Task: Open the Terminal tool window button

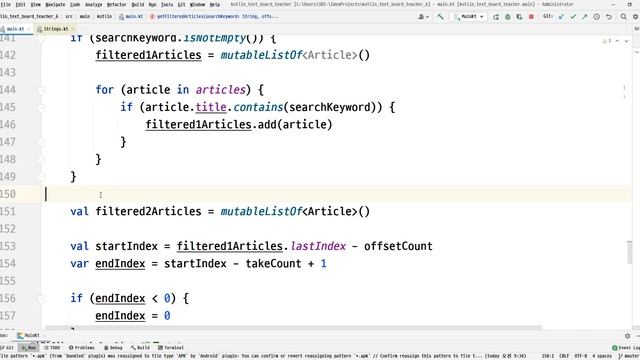Action: point(171,348)
